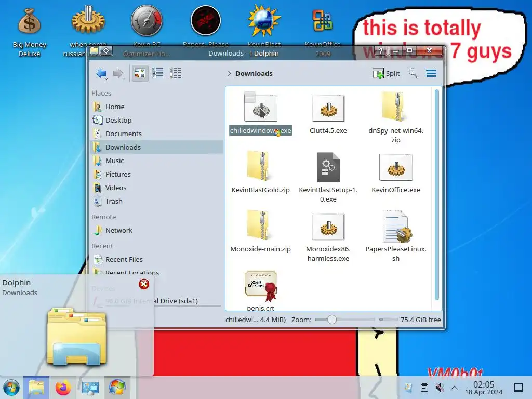Select the Monoxidex86.harmless.exe file icon
This screenshot has width=532, height=399.
(x=328, y=227)
